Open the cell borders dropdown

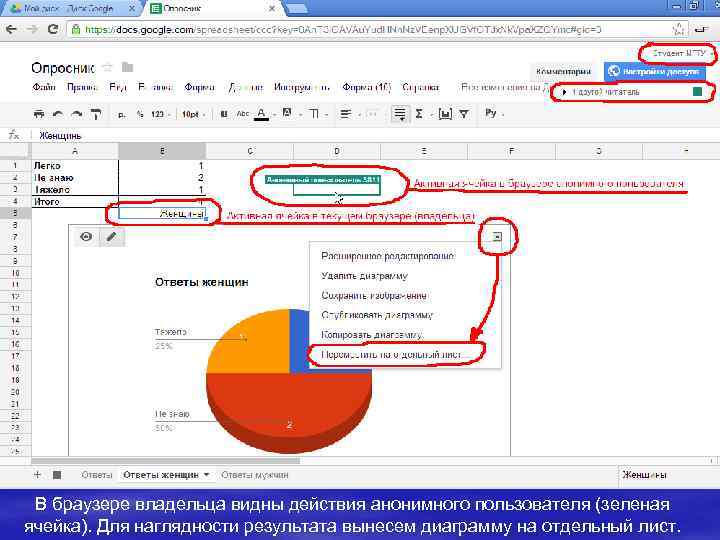click(x=315, y=114)
